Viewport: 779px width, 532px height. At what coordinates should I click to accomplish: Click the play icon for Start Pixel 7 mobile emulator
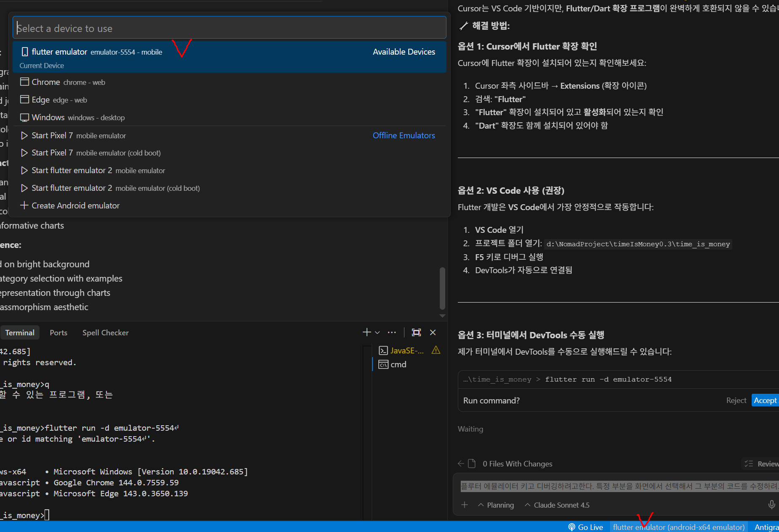pyautogui.click(x=24, y=135)
